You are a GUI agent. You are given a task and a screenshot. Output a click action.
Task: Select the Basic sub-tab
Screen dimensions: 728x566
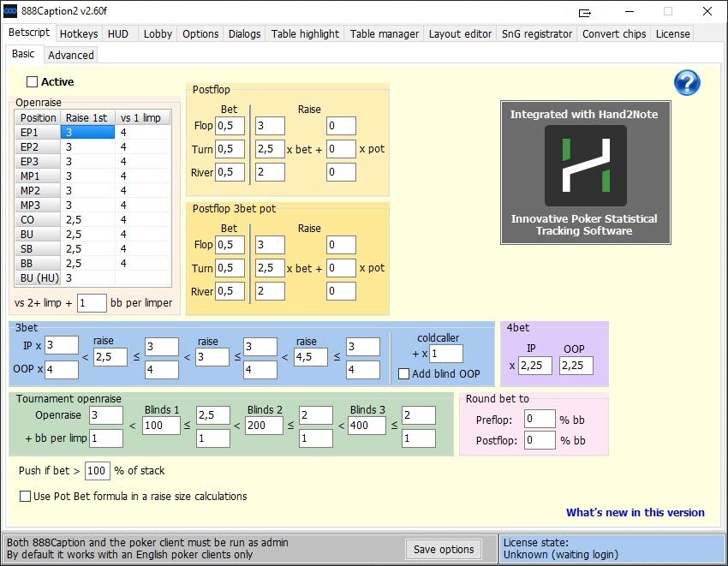click(23, 54)
